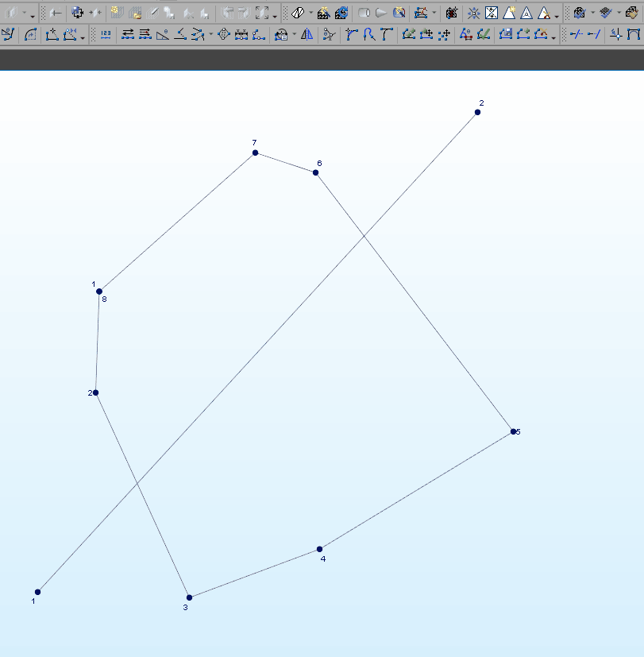This screenshot has width=644, height=657.
Task: Select the expand-corners plane icon
Action: [262, 13]
